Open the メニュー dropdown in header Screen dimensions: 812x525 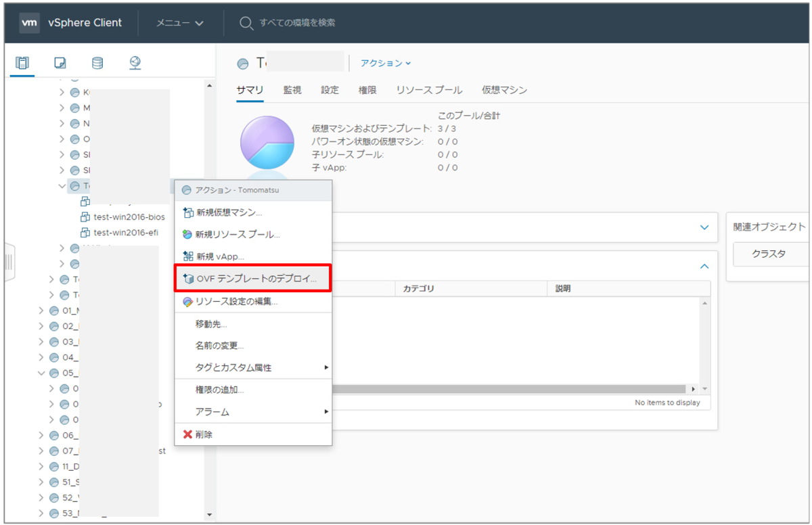[180, 23]
